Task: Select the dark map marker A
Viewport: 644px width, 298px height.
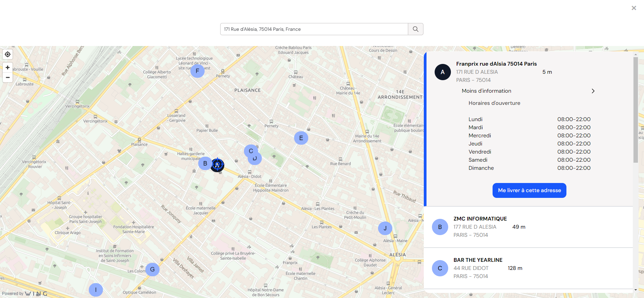Action: pyautogui.click(x=217, y=165)
